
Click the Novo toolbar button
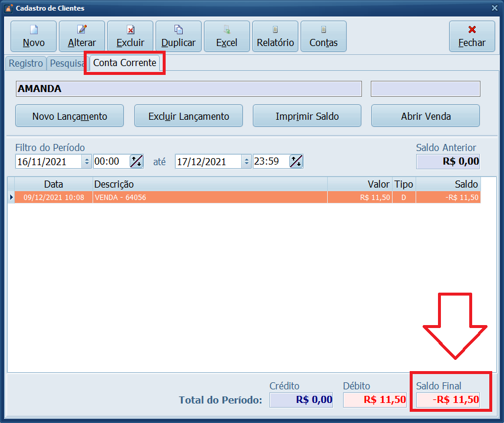click(x=34, y=37)
